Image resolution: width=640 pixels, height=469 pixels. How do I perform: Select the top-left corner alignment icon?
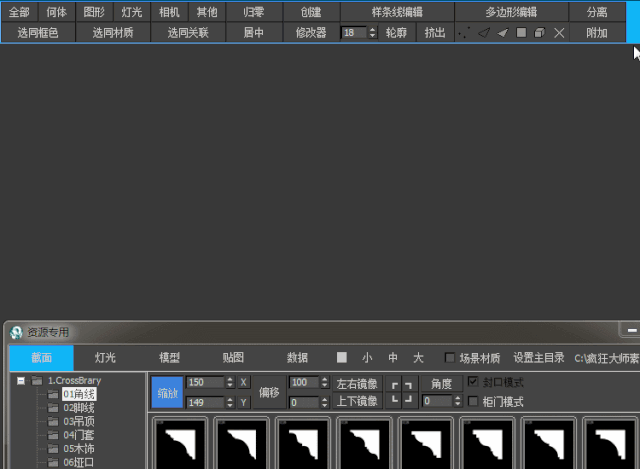[x=395, y=385]
